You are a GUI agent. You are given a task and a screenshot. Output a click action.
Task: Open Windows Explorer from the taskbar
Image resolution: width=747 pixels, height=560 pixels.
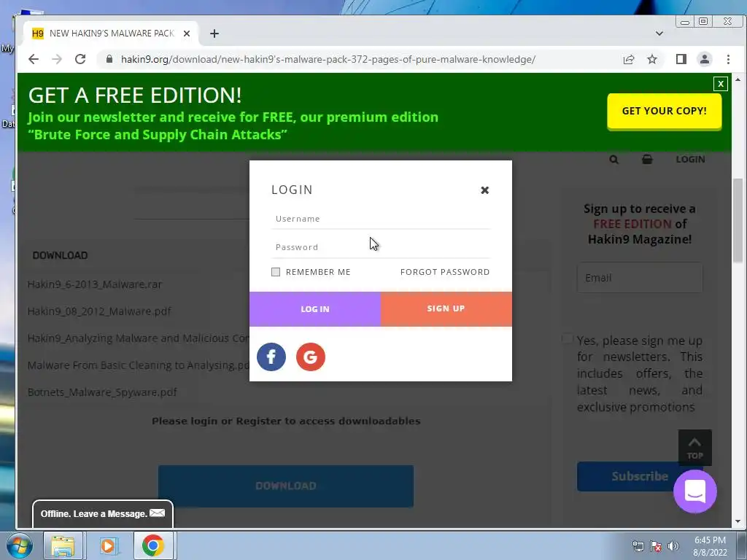tap(63, 545)
